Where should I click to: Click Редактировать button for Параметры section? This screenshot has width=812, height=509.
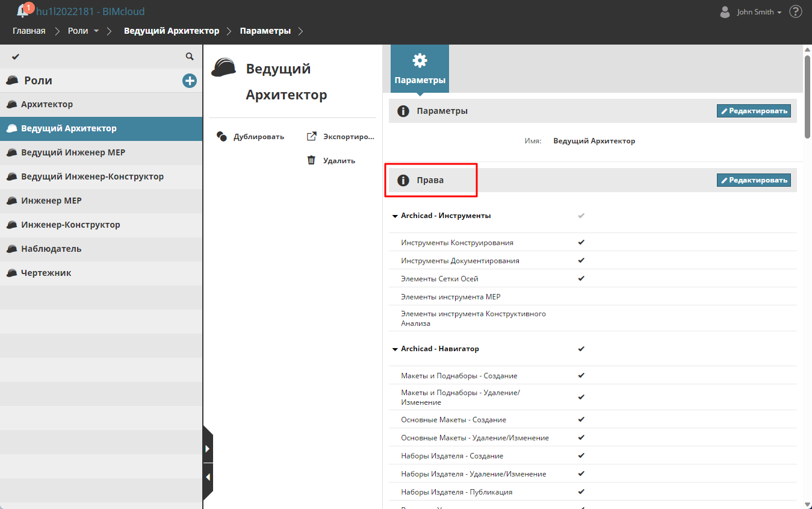coord(754,111)
